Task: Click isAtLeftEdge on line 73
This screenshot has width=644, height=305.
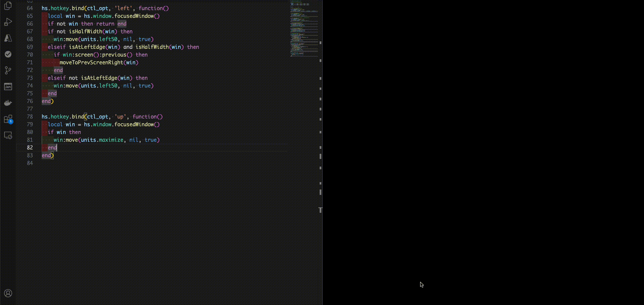Action: pos(99,78)
